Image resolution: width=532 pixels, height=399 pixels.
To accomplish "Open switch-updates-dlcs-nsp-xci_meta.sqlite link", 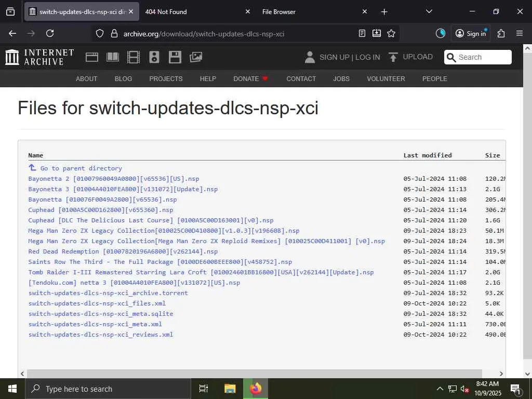I will pos(101,313).
